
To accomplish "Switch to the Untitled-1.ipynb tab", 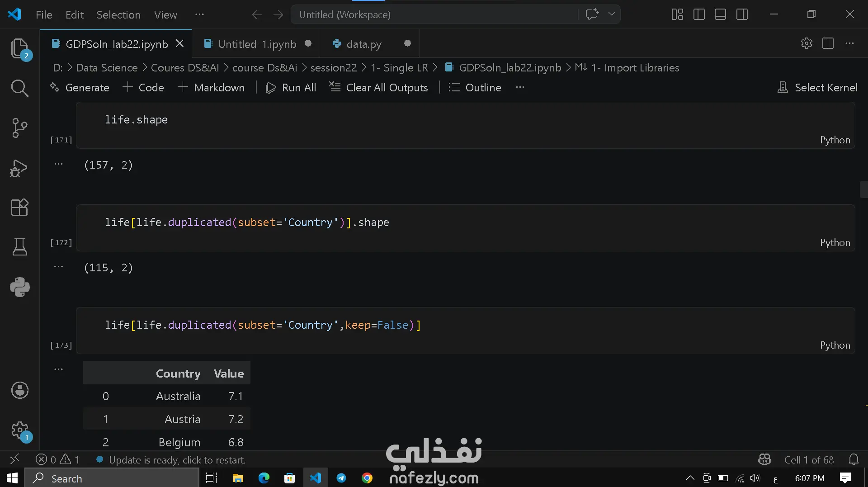I will tap(257, 44).
